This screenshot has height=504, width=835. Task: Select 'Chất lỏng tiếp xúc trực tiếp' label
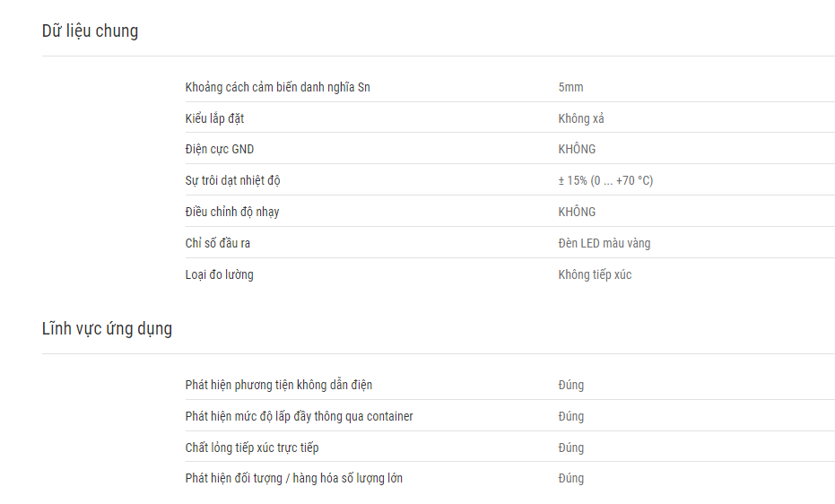click(252, 448)
